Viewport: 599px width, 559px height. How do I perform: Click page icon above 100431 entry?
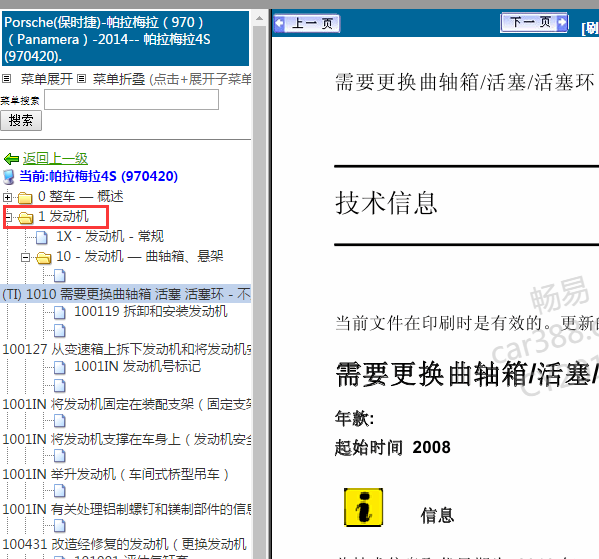pyautogui.click(x=60, y=526)
